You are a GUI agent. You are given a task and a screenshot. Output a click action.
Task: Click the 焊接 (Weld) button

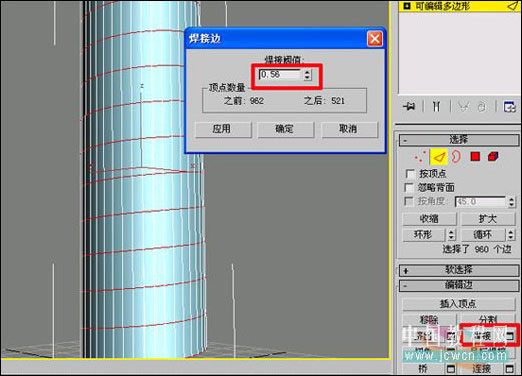(483, 336)
